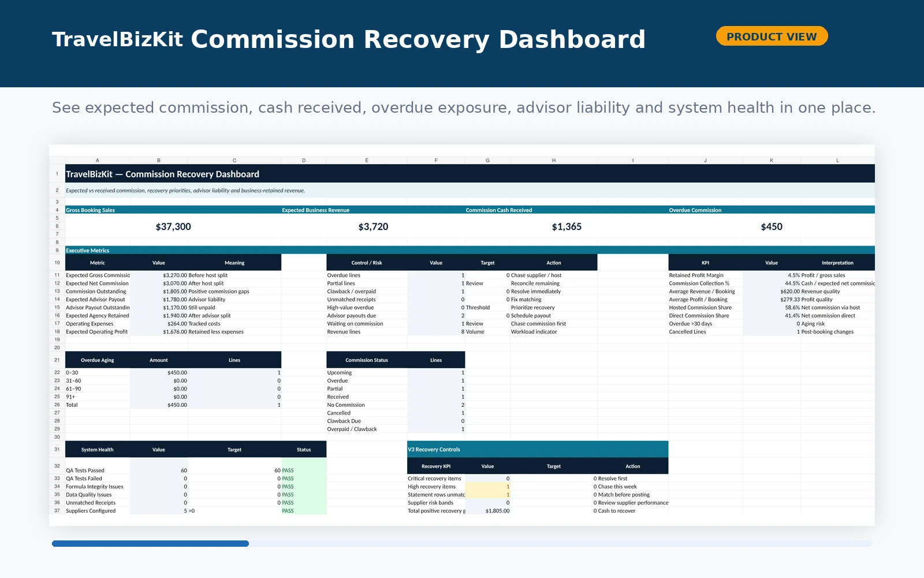Click the Interpretation column heading
Viewport: 924px width, 578px height.
tap(837, 262)
